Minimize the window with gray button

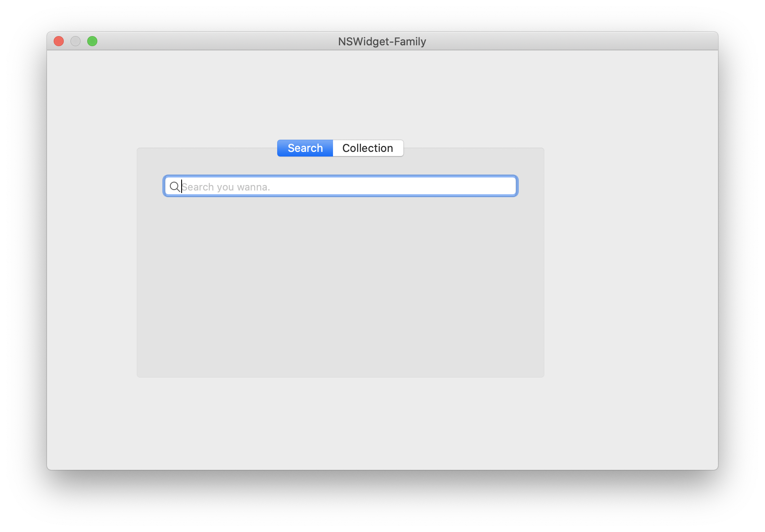pyautogui.click(x=75, y=41)
